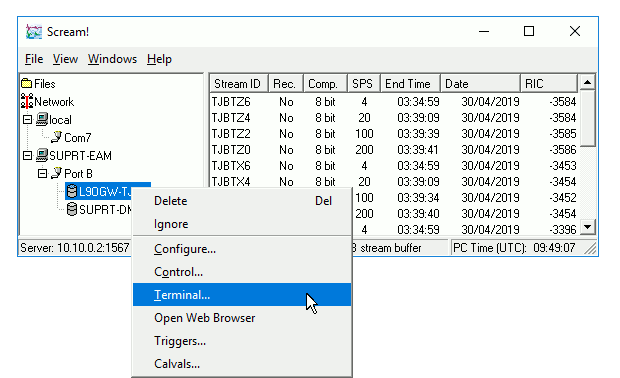Click the Scream! application icon in title bar

pos(34,32)
